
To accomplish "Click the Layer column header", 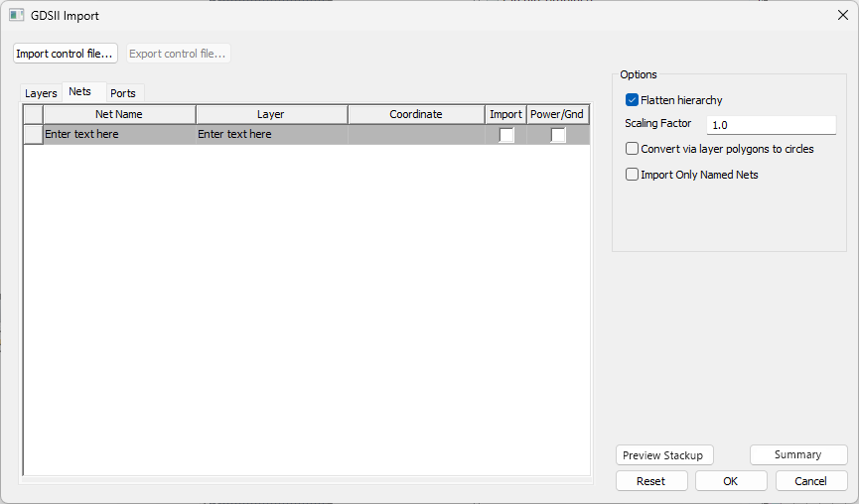I will pos(271,114).
